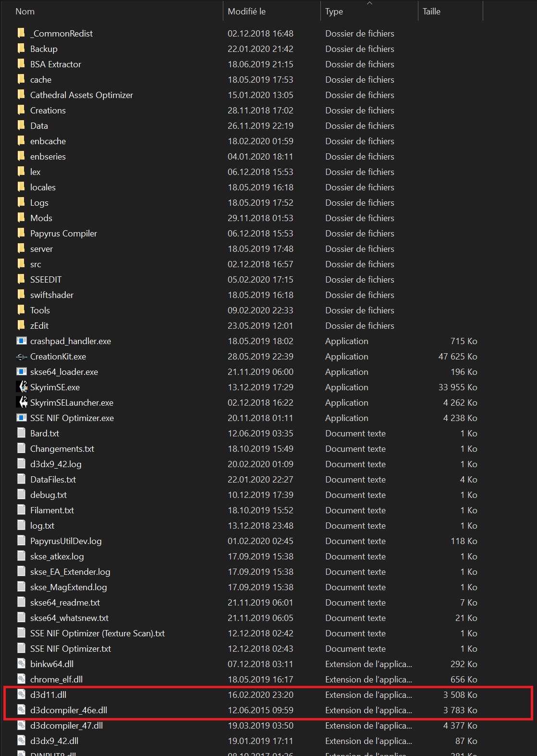Image resolution: width=537 pixels, height=756 pixels.
Task: Select SSE NIF Optimizer (Texture Scan).txt
Action: click(98, 633)
